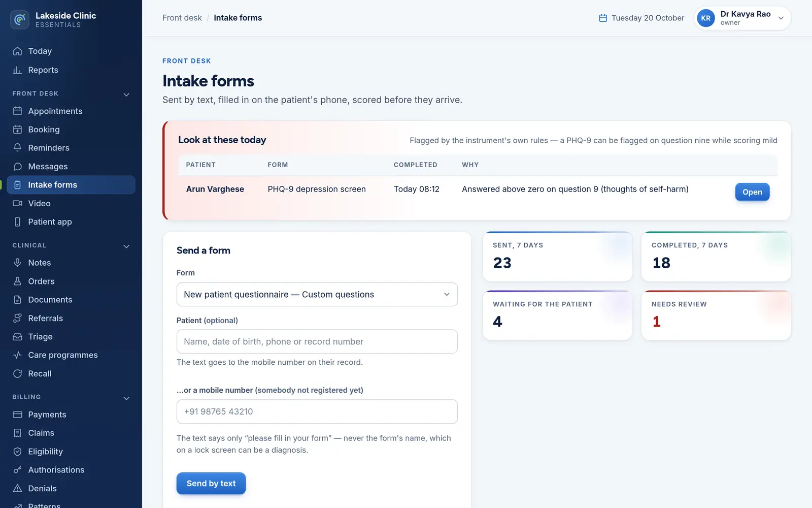Image resolution: width=812 pixels, height=508 pixels.
Task: Collapse the Clinical sidebar section
Action: coord(126,246)
